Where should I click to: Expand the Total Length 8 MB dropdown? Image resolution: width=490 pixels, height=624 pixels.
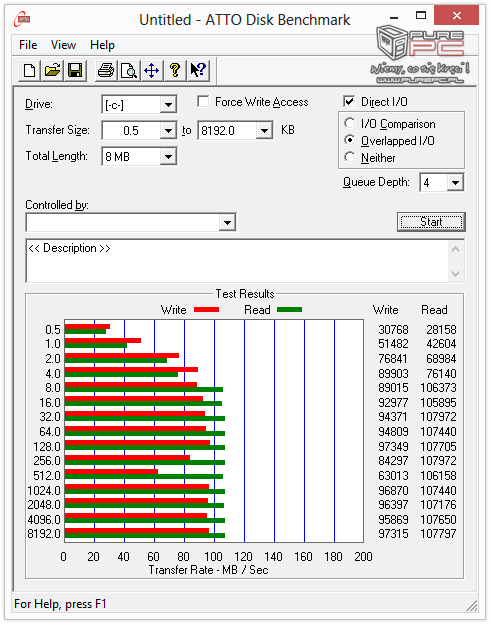168,156
